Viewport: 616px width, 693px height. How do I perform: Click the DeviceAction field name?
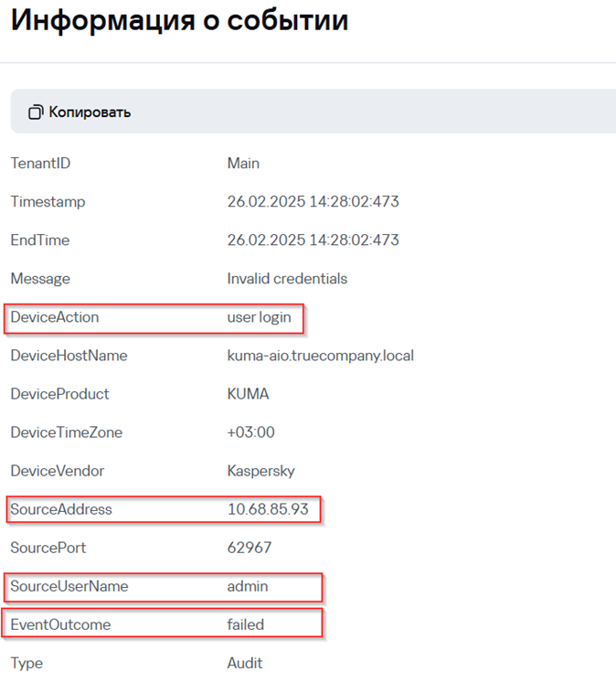click(54, 317)
